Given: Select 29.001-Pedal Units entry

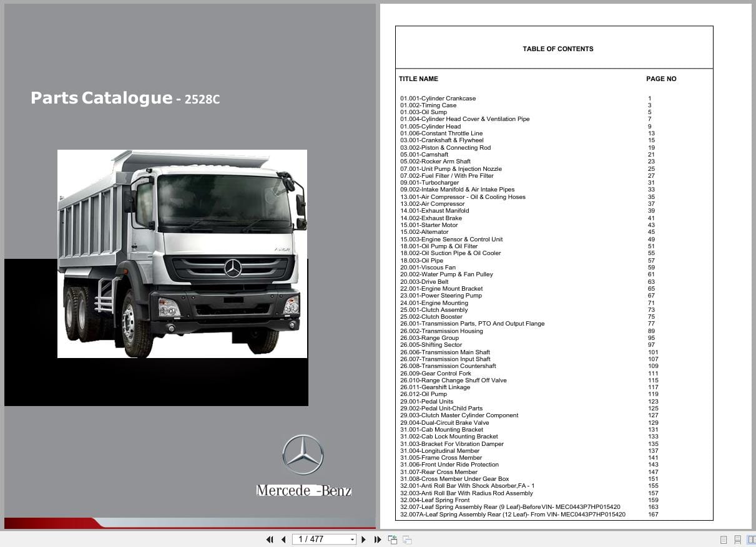Looking at the screenshot, I should 427,402.
